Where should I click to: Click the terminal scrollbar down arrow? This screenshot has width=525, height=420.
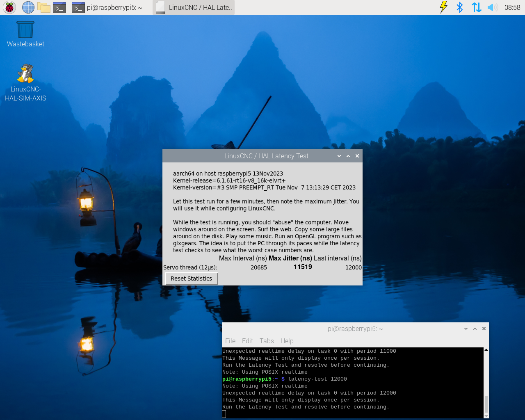486,416
